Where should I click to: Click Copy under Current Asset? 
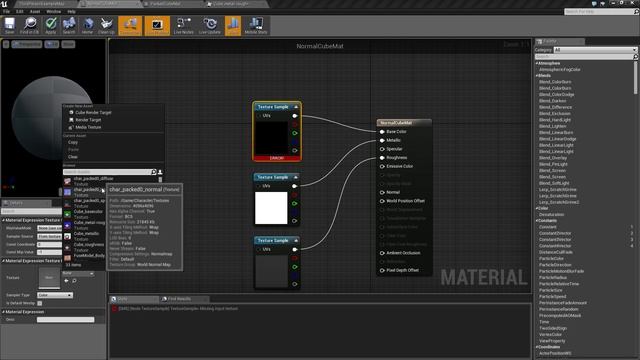coord(73,142)
